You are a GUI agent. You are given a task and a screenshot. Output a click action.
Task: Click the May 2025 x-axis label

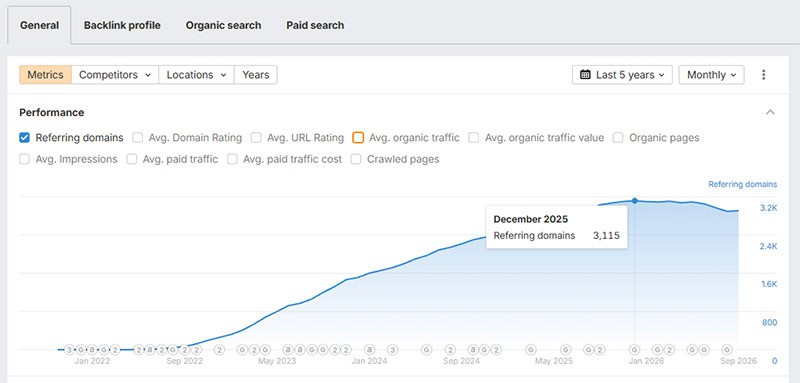tap(554, 361)
